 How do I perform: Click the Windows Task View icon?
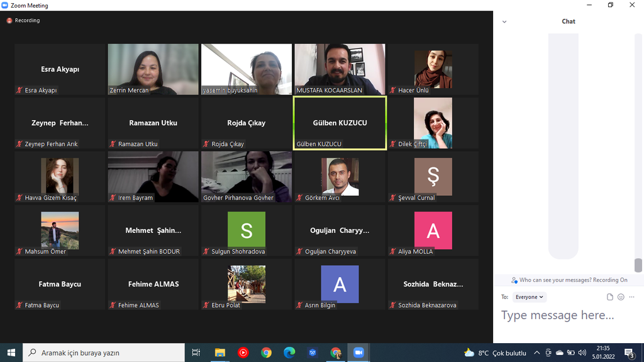click(196, 353)
